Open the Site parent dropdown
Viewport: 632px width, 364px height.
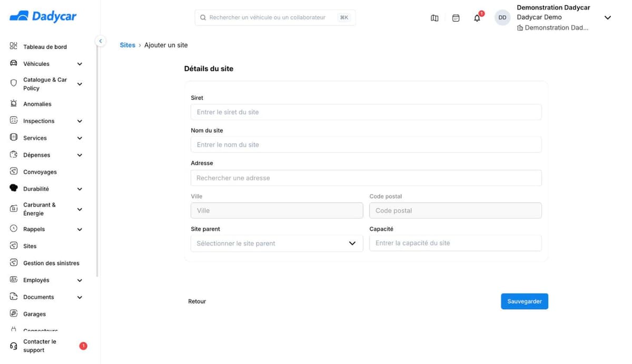[x=276, y=243]
